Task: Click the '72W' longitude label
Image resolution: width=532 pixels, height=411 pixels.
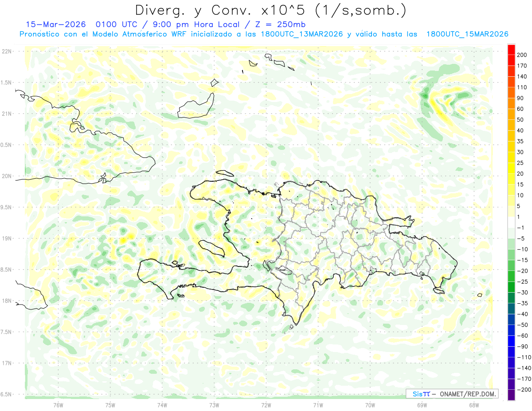Action: (266, 405)
